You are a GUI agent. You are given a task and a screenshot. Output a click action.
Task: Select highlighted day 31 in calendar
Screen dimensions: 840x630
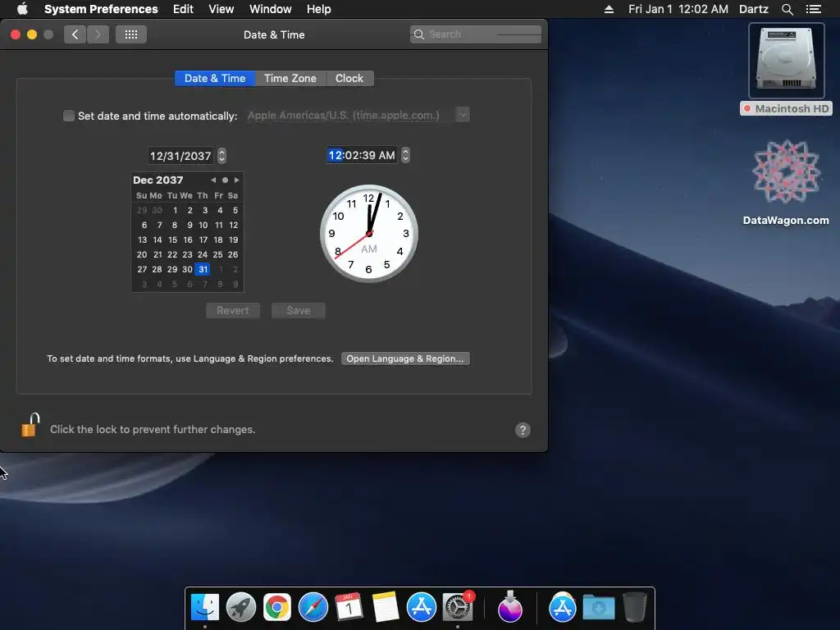tap(203, 269)
